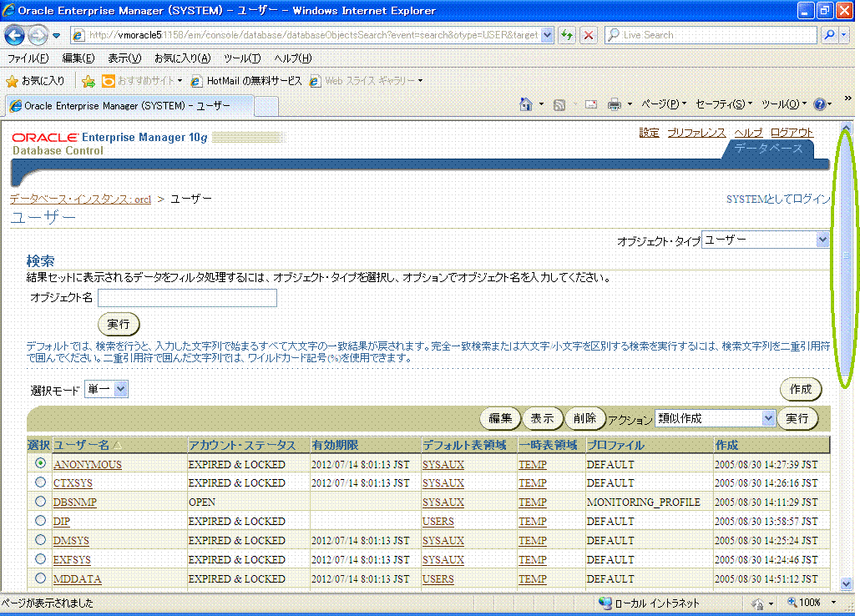860x616 pixels.
Task: Click the オブジェクト名 input field
Action: [187, 298]
